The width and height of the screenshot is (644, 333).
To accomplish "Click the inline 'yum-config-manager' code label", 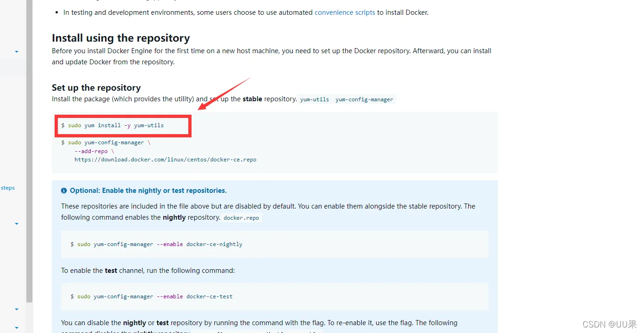I will click(x=364, y=99).
